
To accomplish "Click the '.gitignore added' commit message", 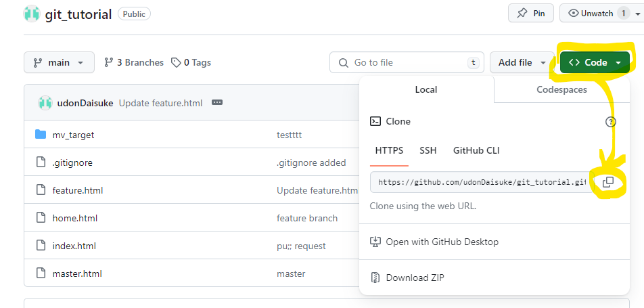I will coord(311,163).
